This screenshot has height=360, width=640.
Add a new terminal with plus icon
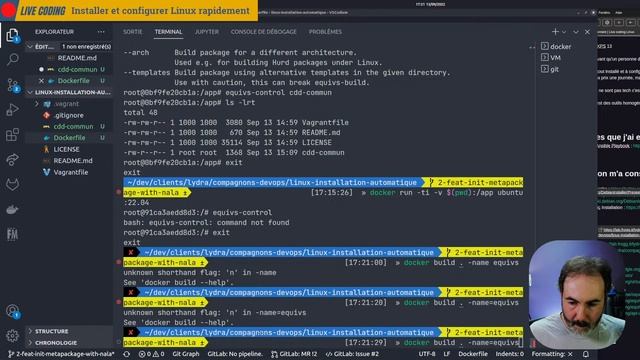(x=555, y=31)
